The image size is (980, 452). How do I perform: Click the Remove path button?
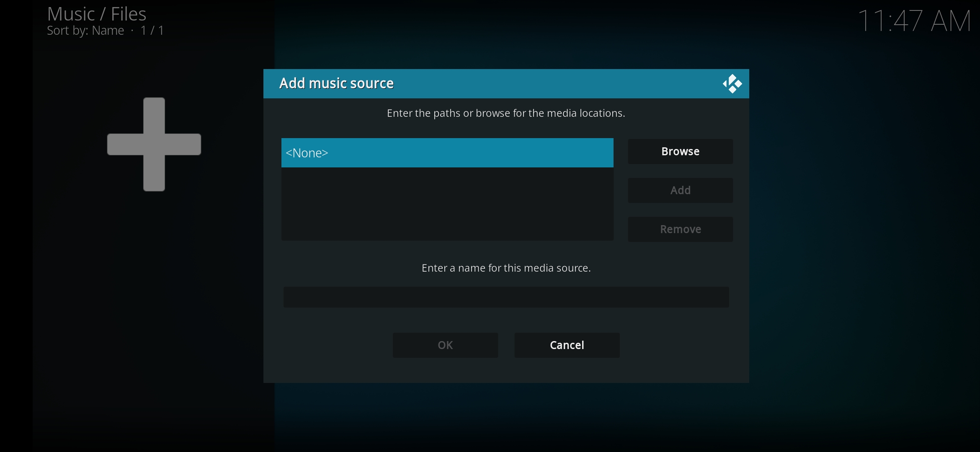680,229
